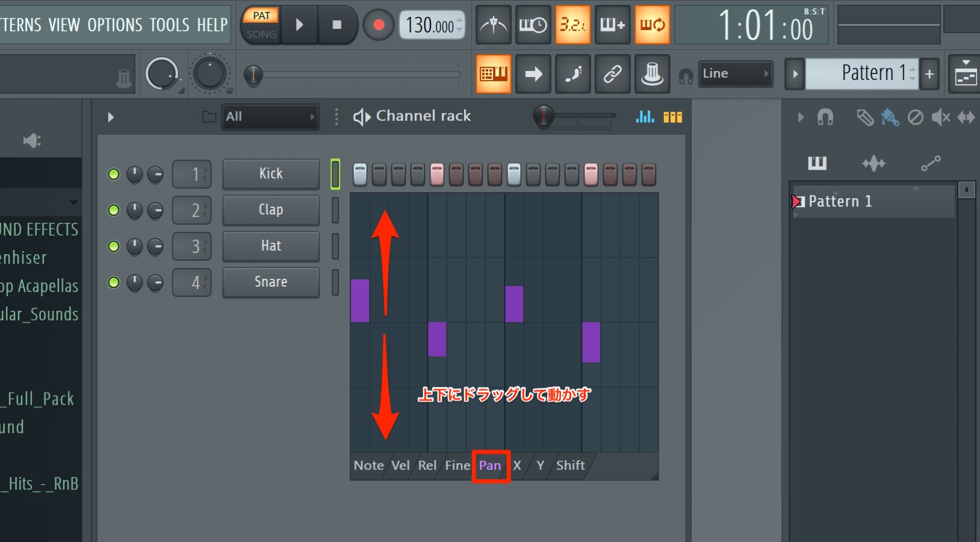980x542 pixels.
Task: Toggle the link/multilink controllers icon
Action: (x=612, y=74)
